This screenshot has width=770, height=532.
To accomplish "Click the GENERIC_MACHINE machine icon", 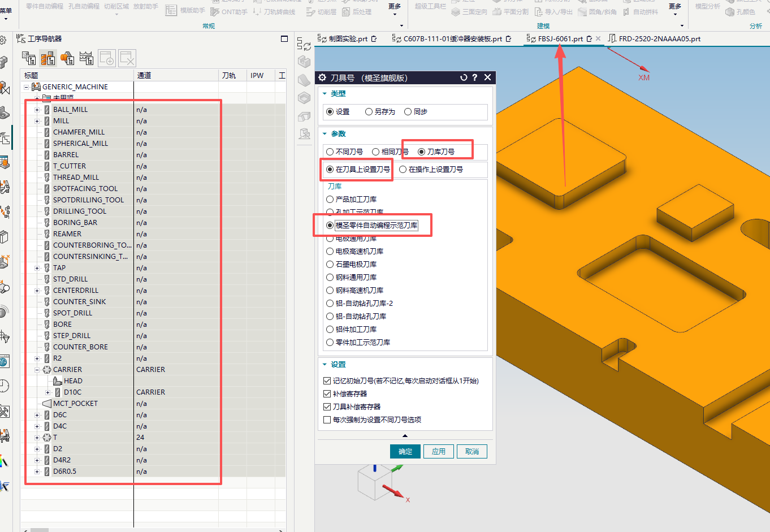I will pyautogui.click(x=36, y=86).
